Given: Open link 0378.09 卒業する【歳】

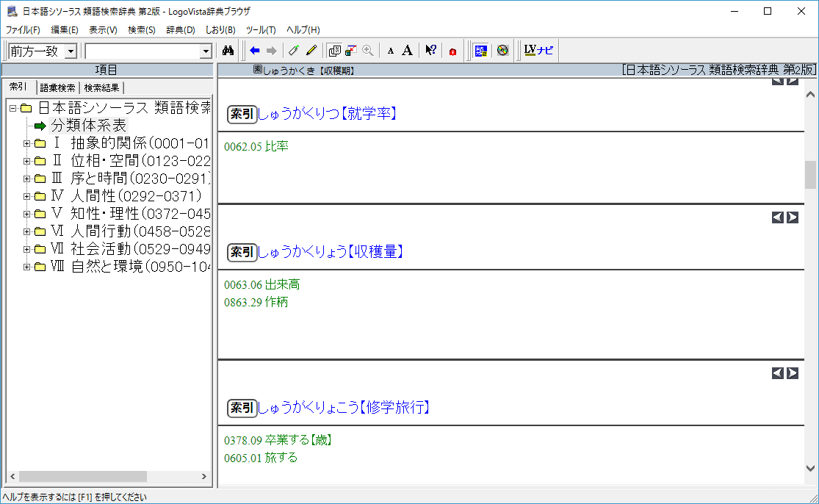Looking at the screenshot, I should (278, 440).
